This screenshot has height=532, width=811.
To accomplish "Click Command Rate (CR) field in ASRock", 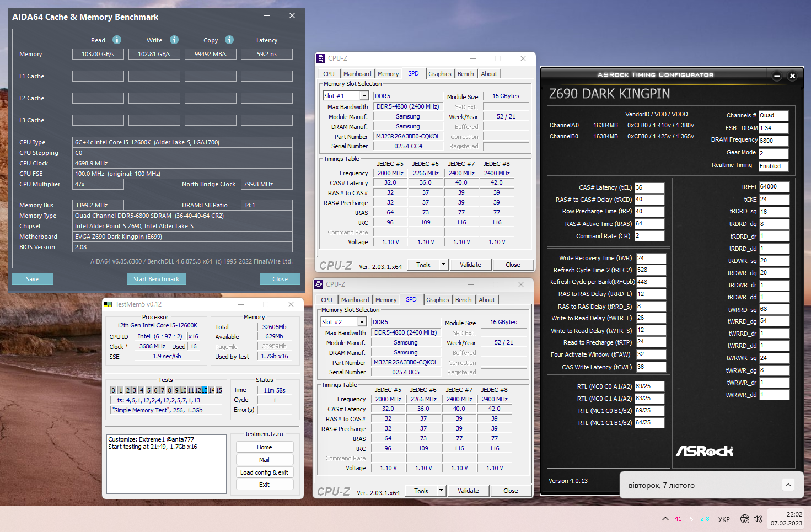I will (x=649, y=236).
